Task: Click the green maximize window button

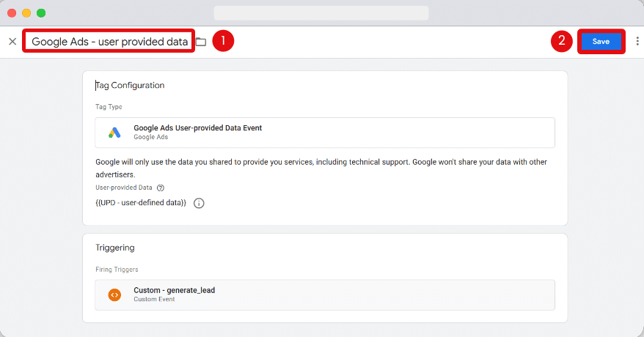Action: coord(41,13)
